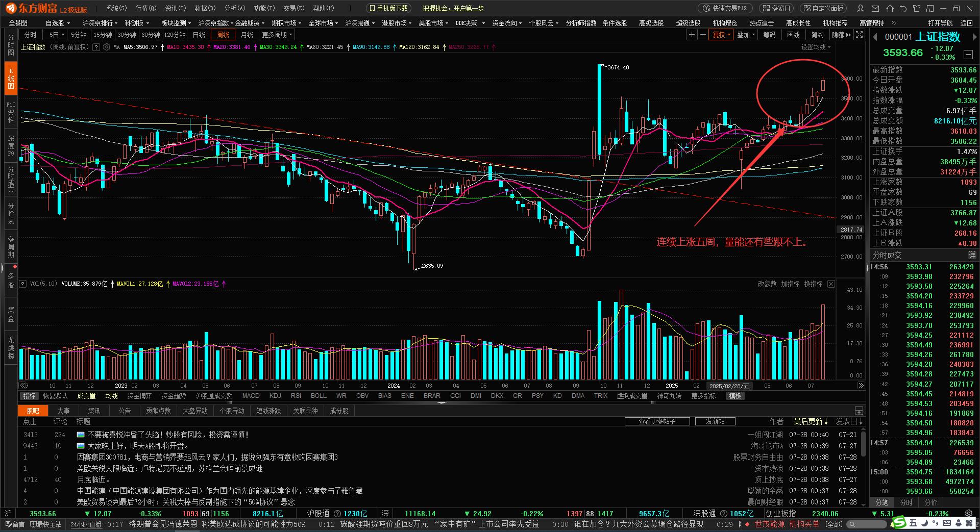Open the 交易(E) menu
Viewport: 980px width, 532px height.
(293, 8)
